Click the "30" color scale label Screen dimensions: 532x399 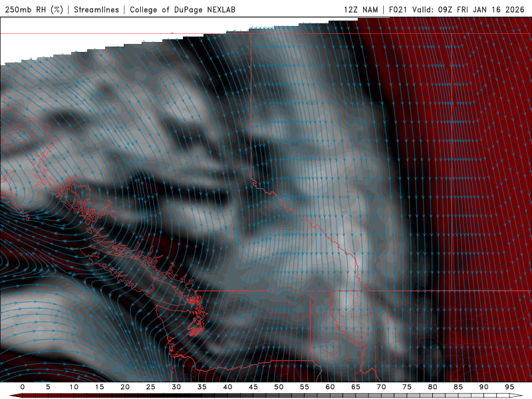click(x=176, y=387)
